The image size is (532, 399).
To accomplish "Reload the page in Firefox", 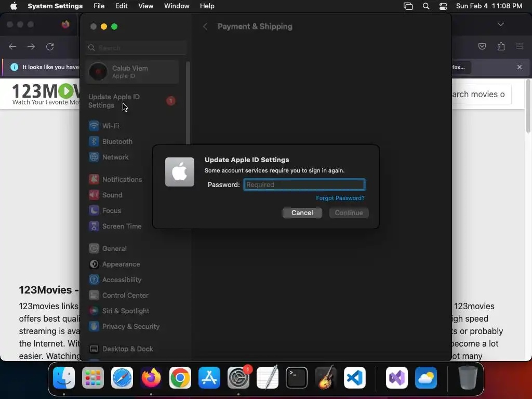I will pos(50,46).
